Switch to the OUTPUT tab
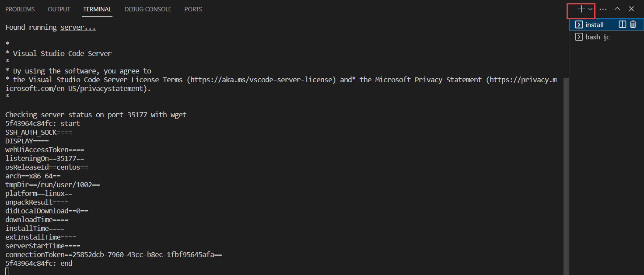The height and width of the screenshot is (275, 644). click(59, 9)
